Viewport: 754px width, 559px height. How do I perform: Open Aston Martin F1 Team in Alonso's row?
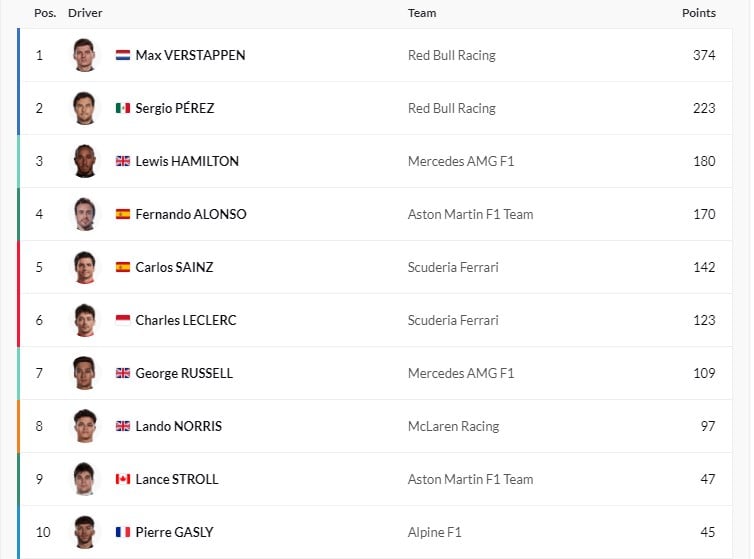pos(470,214)
